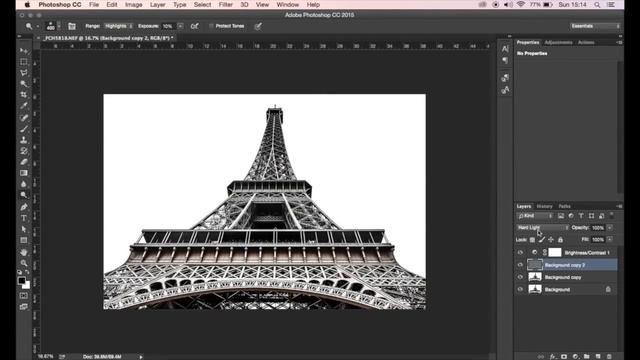
Task: Select the Path Selection tool
Action: [x=24, y=229]
